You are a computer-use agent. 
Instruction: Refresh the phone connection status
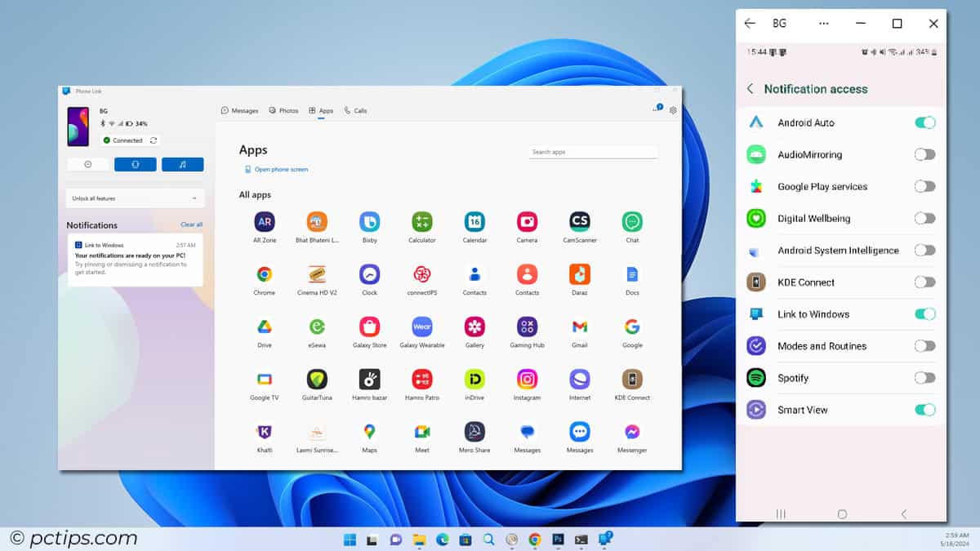[x=153, y=140]
